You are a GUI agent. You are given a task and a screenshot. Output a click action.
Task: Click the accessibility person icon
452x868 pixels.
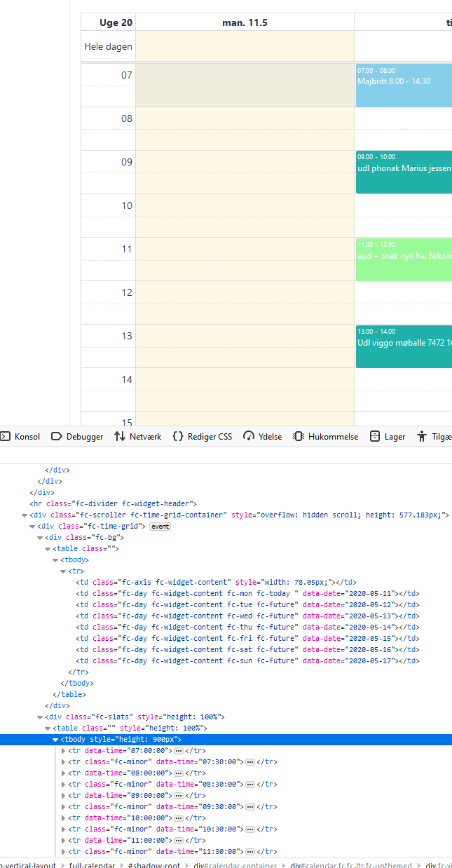422,436
